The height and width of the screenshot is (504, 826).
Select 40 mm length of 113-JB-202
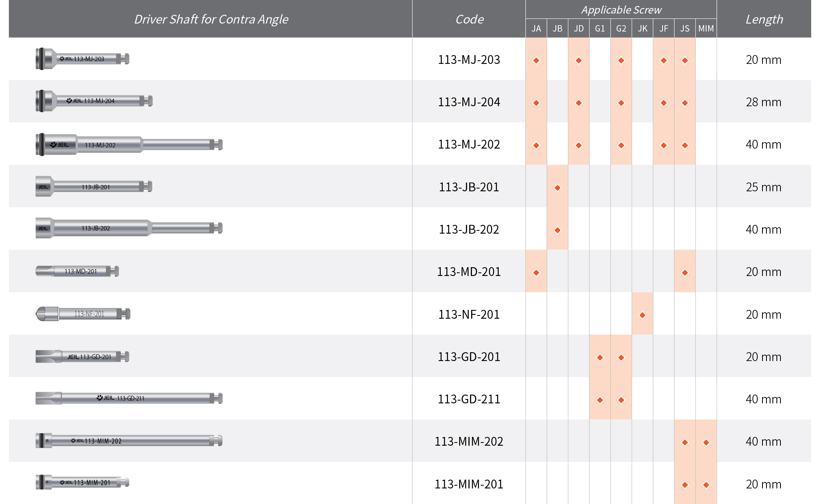pos(763,230)
